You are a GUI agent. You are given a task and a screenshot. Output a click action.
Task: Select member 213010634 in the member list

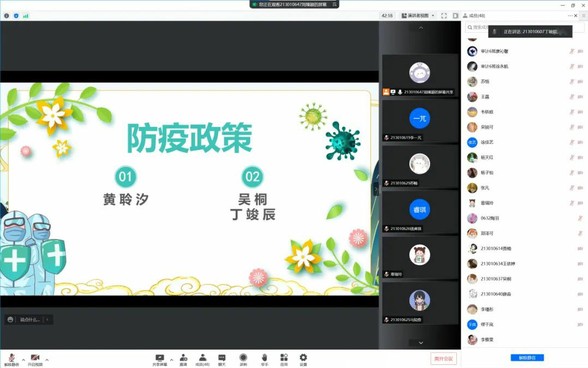tap(524, 264)
